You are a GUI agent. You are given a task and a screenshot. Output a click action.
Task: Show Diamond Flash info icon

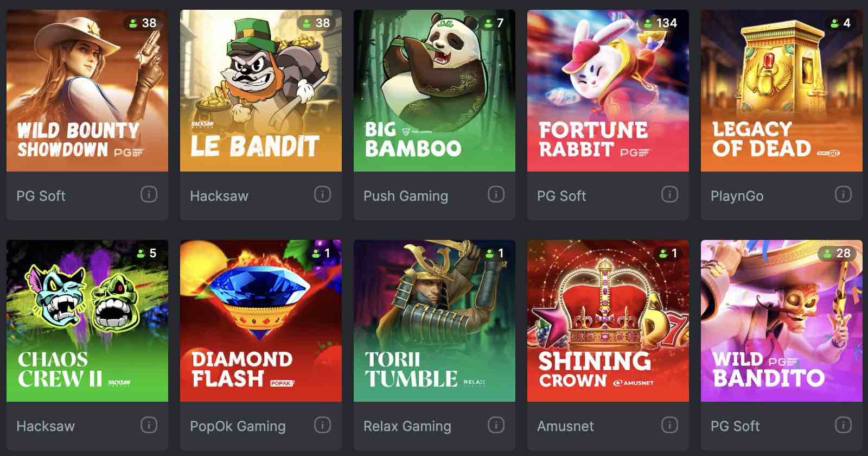[x=322, y=425]
